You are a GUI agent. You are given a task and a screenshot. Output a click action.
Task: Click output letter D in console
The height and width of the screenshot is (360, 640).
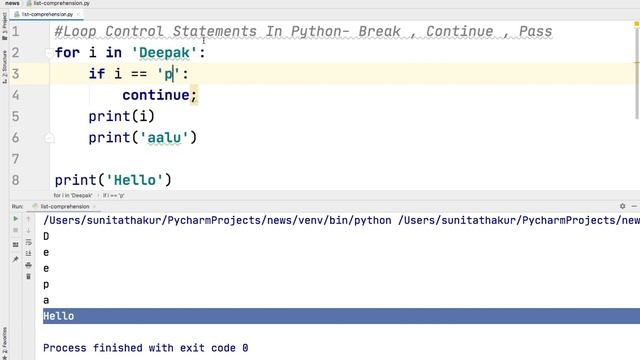pos(46,236)
